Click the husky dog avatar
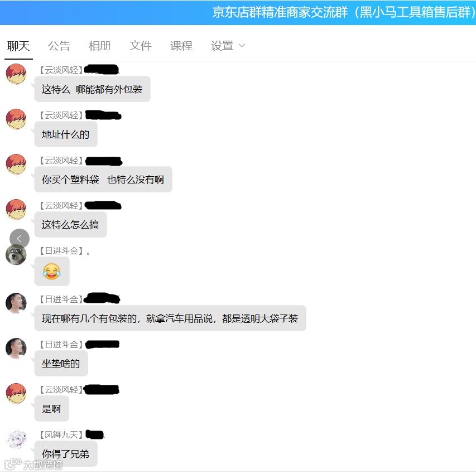The width and height of the screenshot is (476, 474). click(x=16, y=255)
